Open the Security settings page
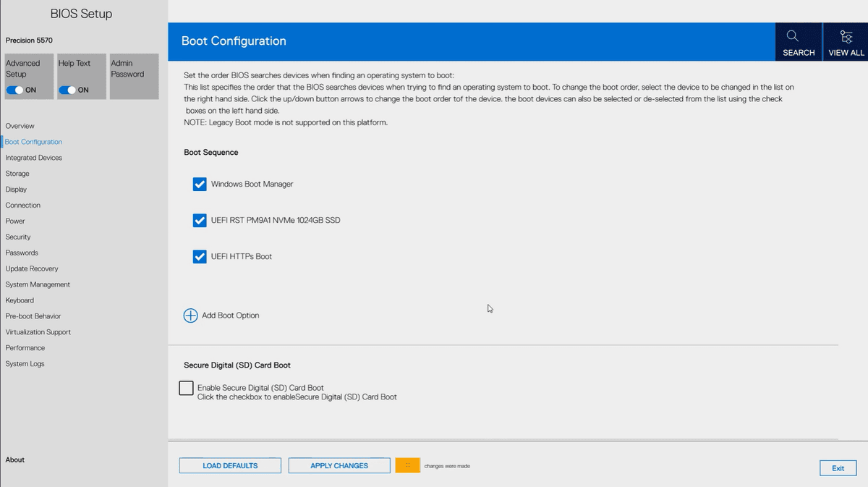The image size is (868, 487). pyautogui.click(x=18, y=237)
